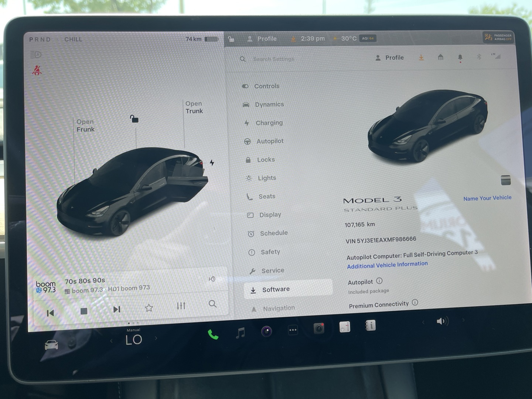The height and width of the screenshot is (399, 532).
Task: Toggle the door lock icon above the car
Action: click(x=134, y=119)
